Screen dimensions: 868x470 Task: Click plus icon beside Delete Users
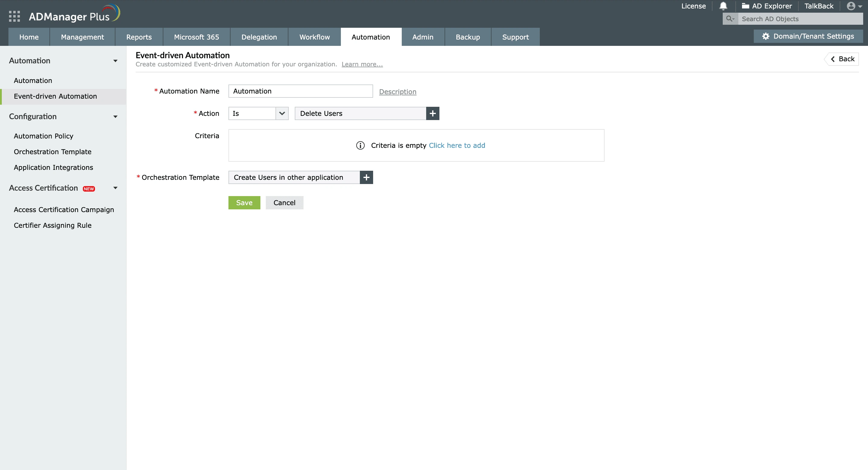point(433,114)
